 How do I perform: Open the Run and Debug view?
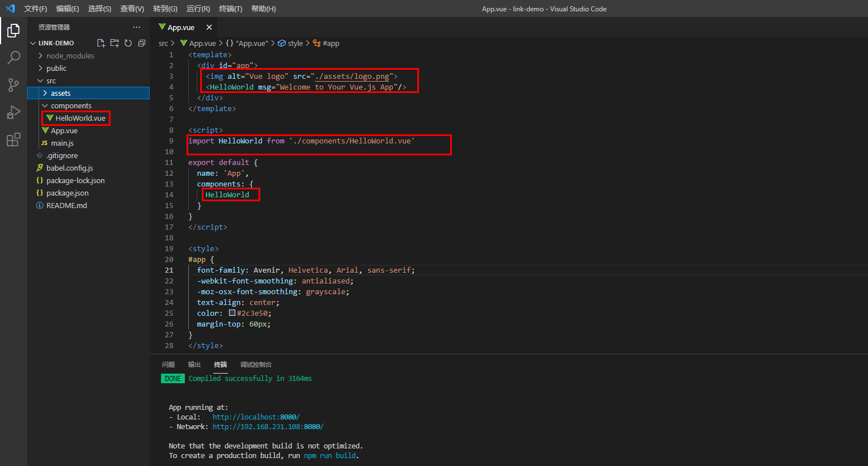click(x=14, y=112)
